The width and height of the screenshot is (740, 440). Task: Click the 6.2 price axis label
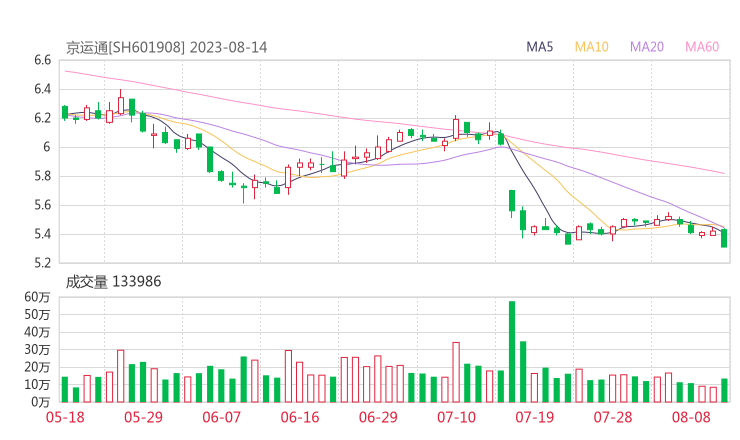[x=42, y=118]
